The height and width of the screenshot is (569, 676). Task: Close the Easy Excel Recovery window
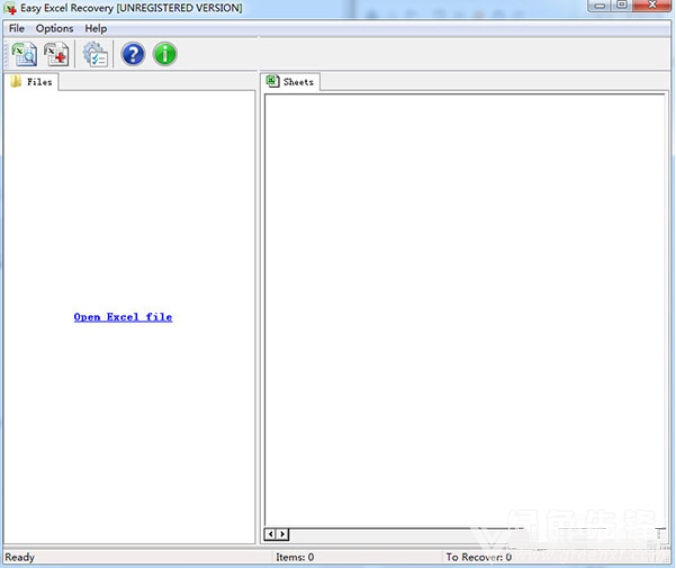click(652, 5)
